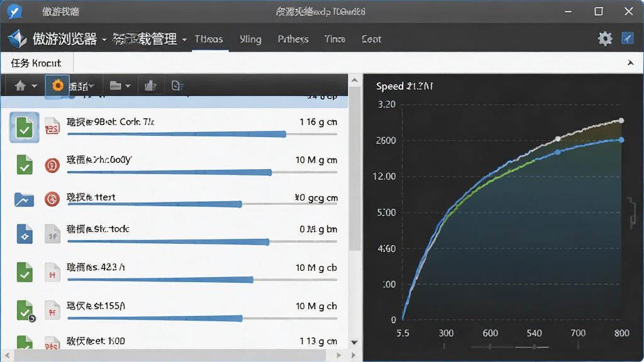The height and width of the screenshot is (362, 644).
Task: Click the progress bar in the "ttert" row
Action: click(202, 204)
